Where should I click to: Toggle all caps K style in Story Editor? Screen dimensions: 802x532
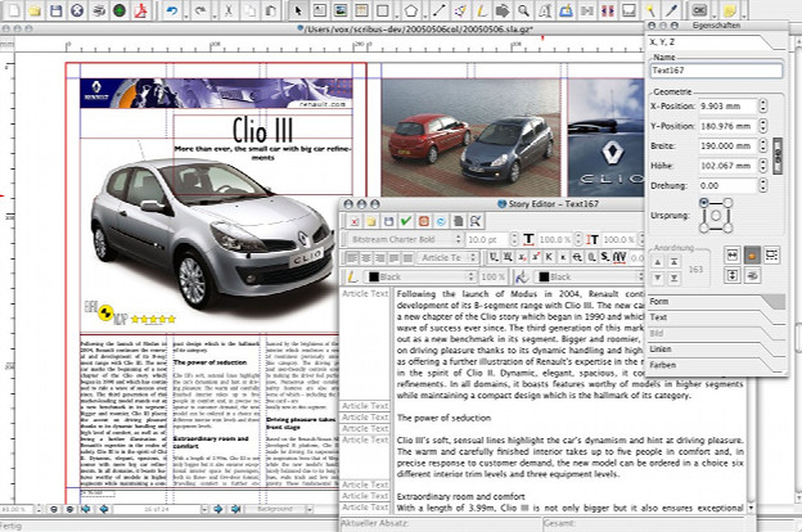tap(549, 257)
